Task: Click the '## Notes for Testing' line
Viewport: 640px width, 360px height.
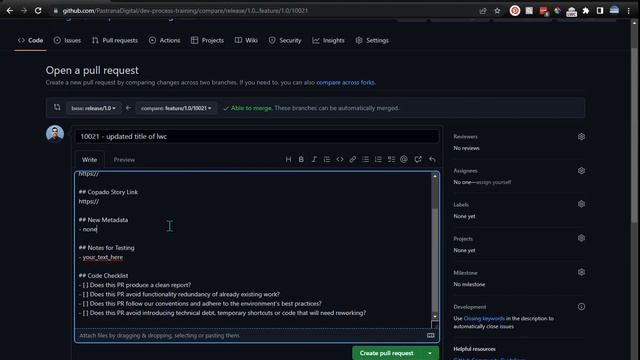Action: point(107,248)
